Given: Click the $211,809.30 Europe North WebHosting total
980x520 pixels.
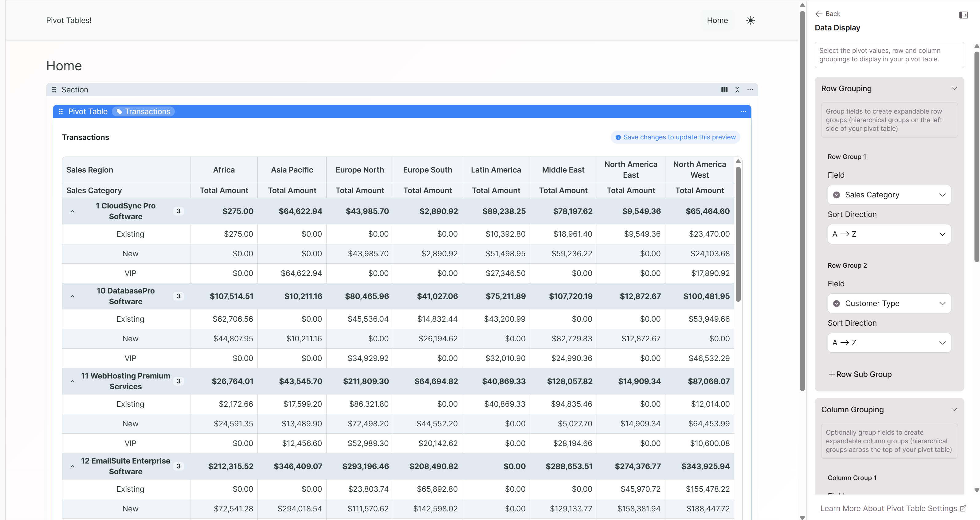Looking at the screenshot, I should (366, 382).
